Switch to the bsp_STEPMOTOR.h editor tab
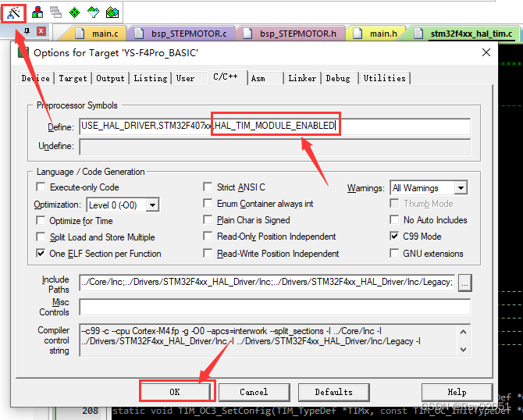Viewport: 523px width, 420px height. 290,34
